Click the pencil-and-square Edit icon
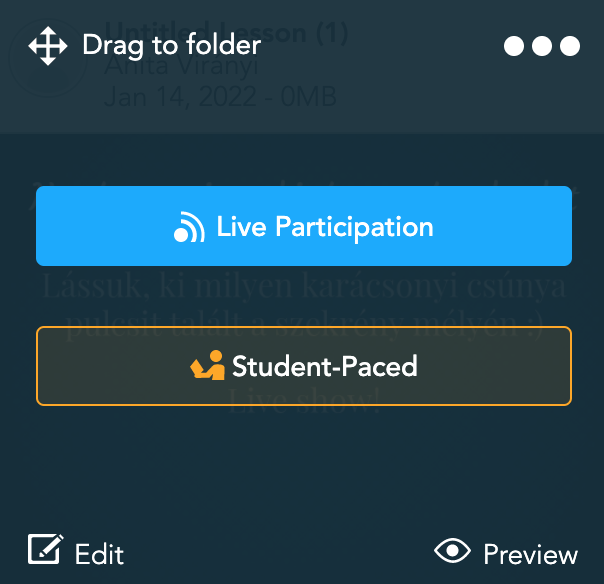 (x=45, y=549)
